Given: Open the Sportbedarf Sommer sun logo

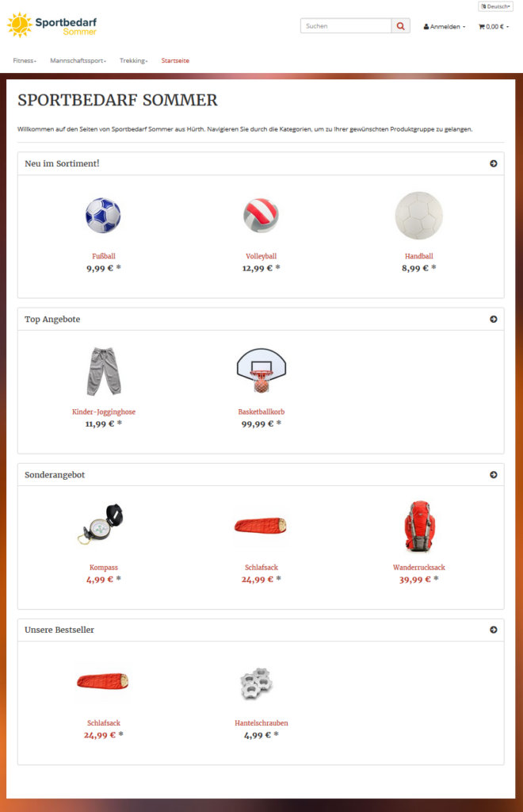Looking at the screenshot, I should [x=52, y=25].
